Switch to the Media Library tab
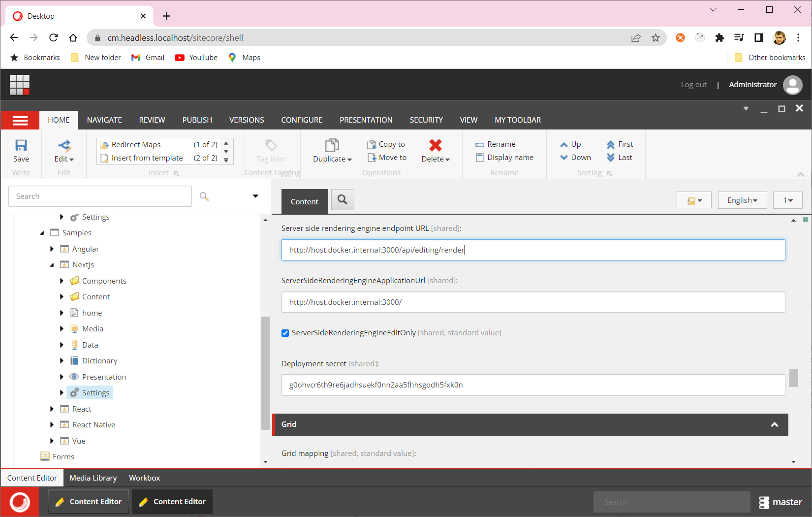Image resolution: width=812 pixels, height=517 pixels. [93, 477]
